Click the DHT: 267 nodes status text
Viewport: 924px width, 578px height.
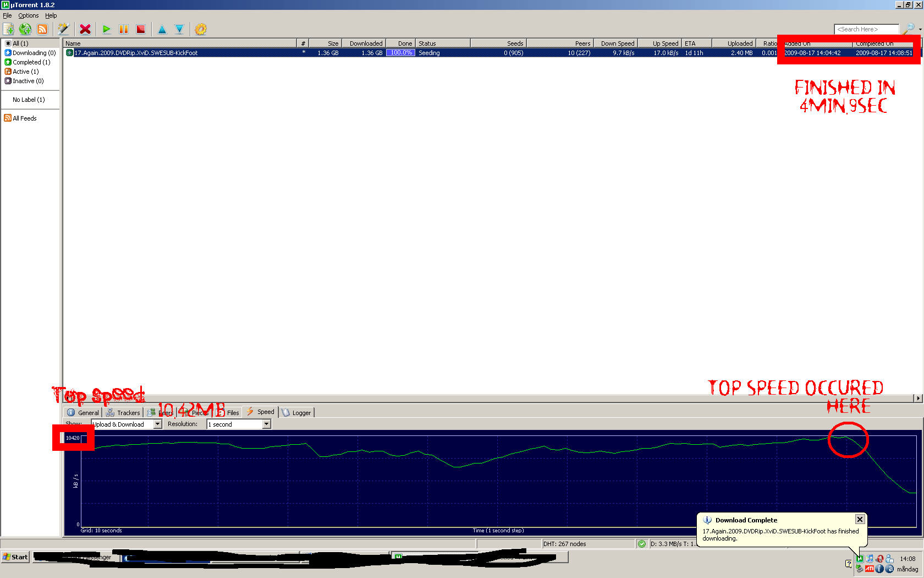pos(565,544)
